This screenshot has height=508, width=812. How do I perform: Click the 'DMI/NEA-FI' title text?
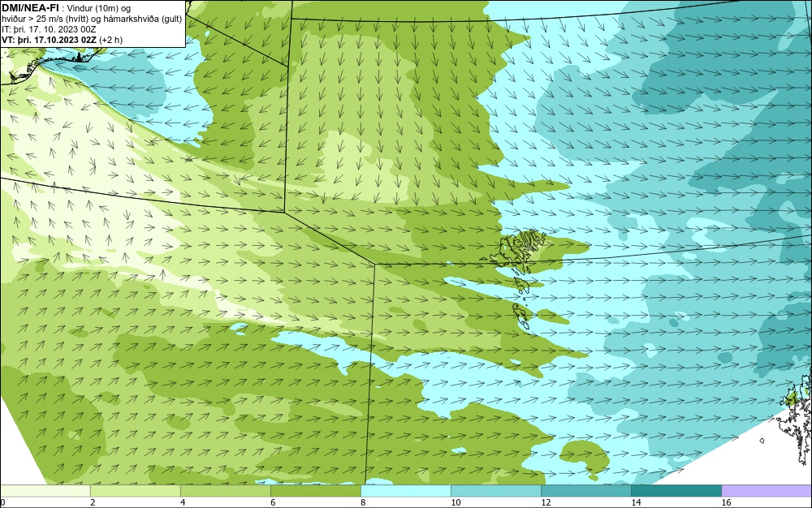pyautogui.click(x=30, y=7)
